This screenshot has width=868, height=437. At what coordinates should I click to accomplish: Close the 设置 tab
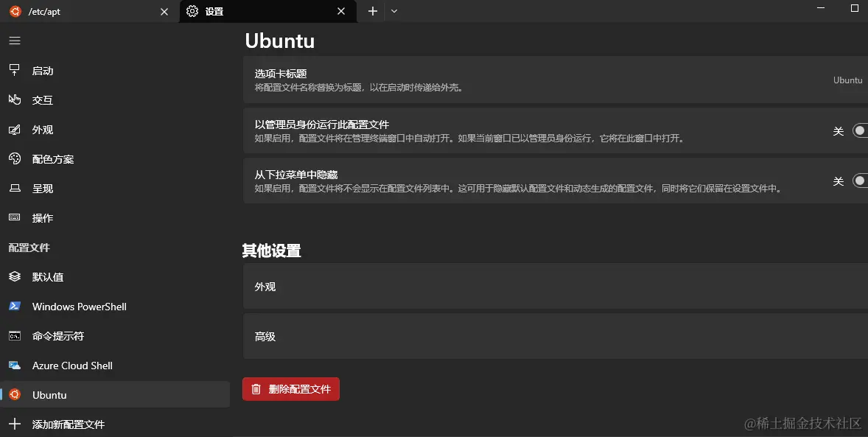click(341, 11)
